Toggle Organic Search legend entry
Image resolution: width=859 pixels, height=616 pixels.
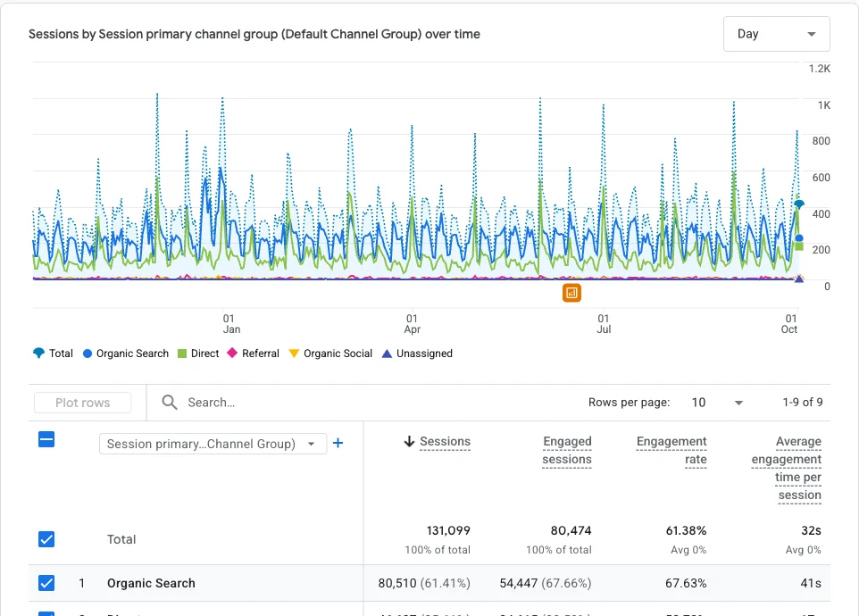125,354
